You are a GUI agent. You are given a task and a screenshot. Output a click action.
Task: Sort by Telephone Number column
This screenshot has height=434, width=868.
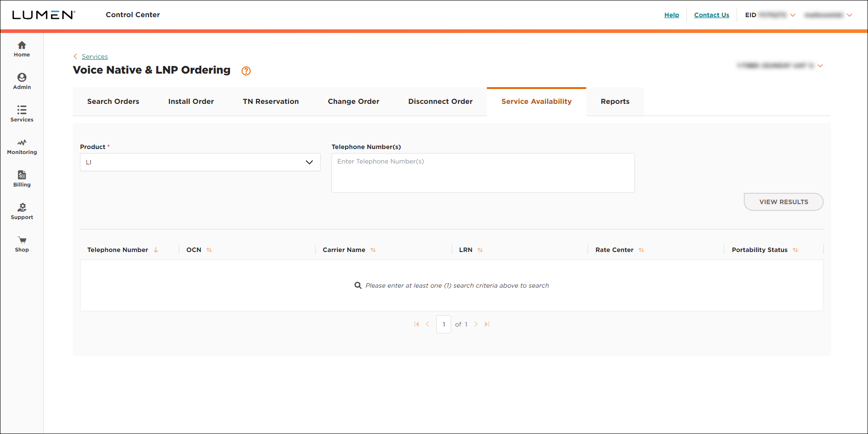coord(156,250)
